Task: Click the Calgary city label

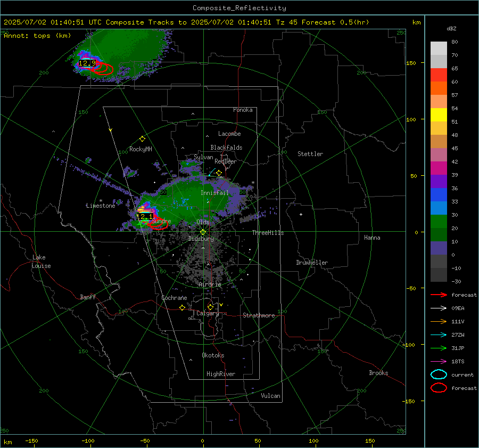Action: (x=208, y=313)
